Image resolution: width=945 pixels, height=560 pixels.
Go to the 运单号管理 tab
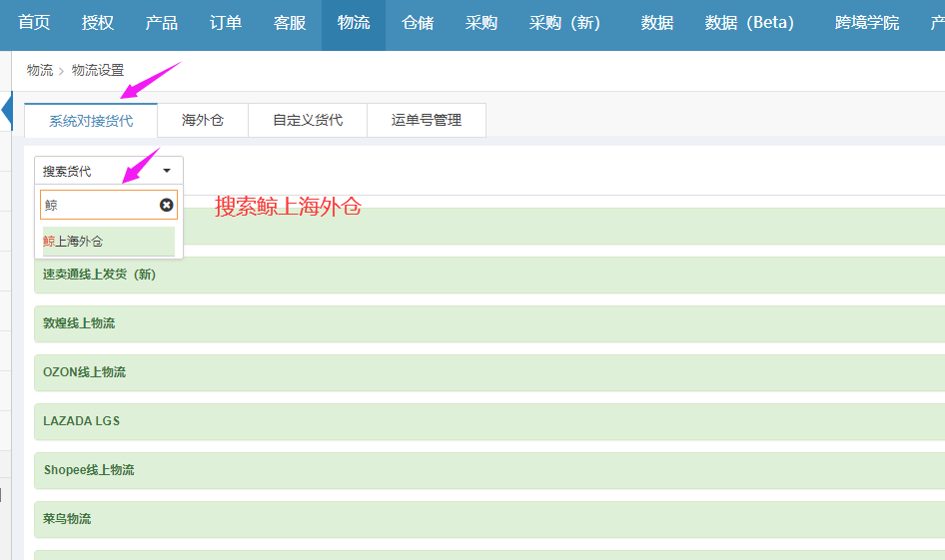click(427, 120)
